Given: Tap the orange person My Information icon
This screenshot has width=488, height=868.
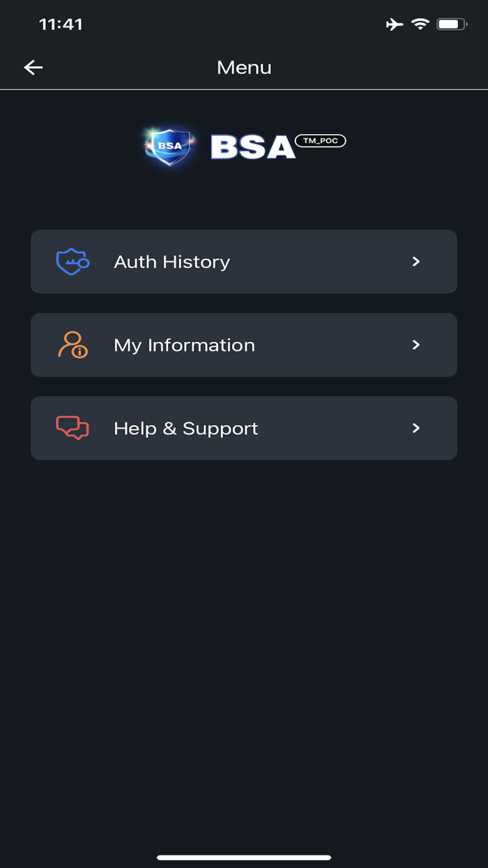Looking at the screenshot, I should (73, 345).
